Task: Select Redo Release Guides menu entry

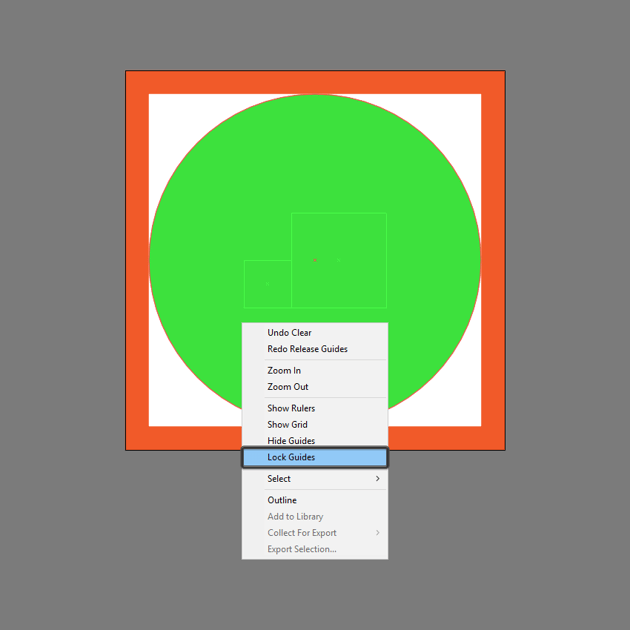Action: tap(315, 349)
